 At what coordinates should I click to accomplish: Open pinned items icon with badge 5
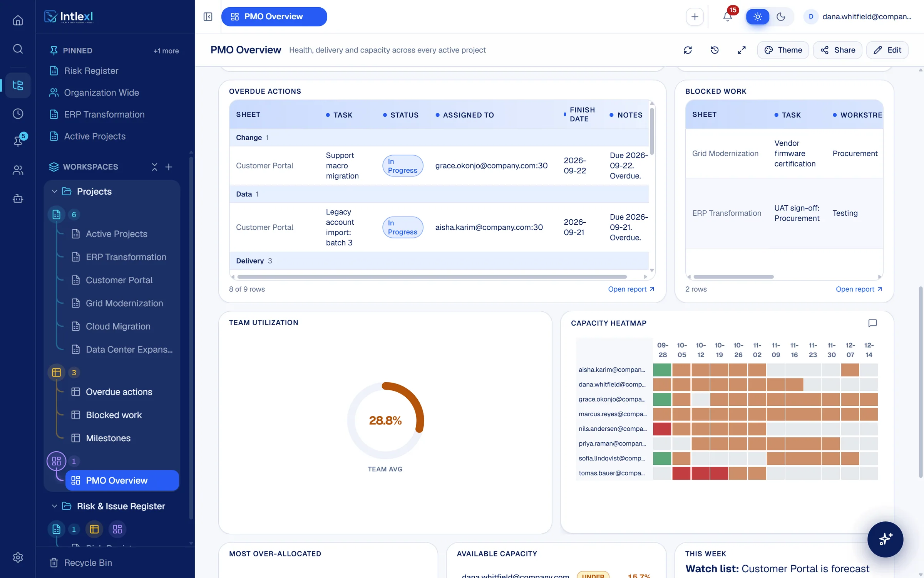tap(18, 141)
